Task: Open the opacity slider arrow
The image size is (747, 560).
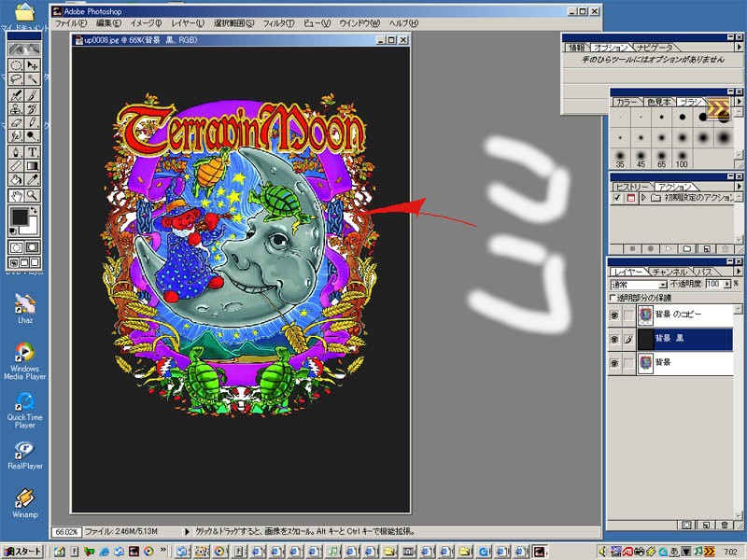Action: [727, 284]
